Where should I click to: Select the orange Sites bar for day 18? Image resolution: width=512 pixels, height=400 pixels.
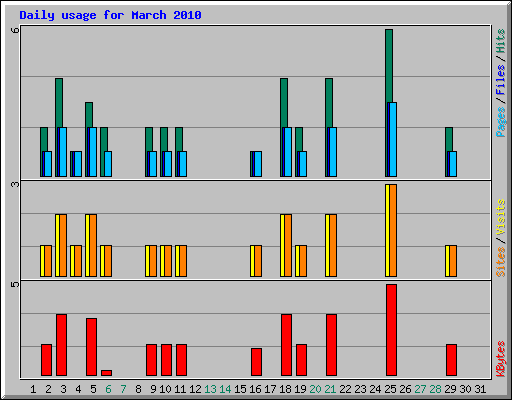coord(288,245)
